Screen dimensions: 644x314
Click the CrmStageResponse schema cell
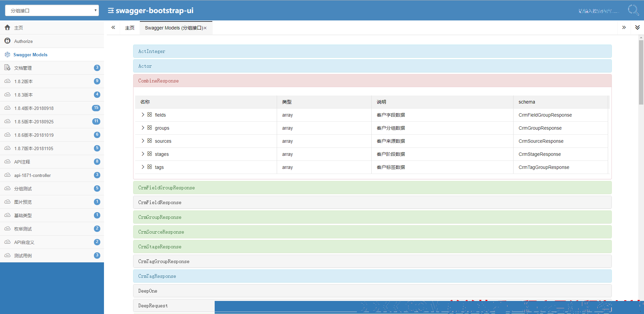point(560,154)
